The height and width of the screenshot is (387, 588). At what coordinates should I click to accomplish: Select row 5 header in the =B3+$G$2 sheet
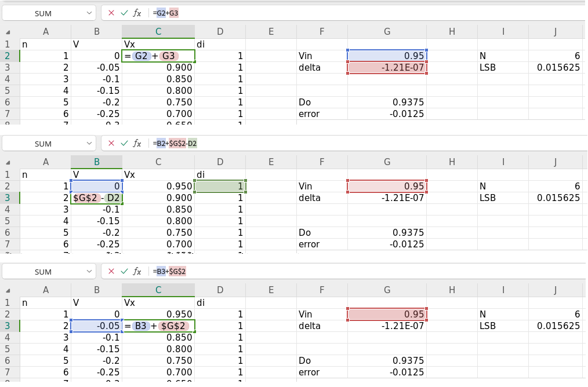pyautogui.click(x=10, y=349)
